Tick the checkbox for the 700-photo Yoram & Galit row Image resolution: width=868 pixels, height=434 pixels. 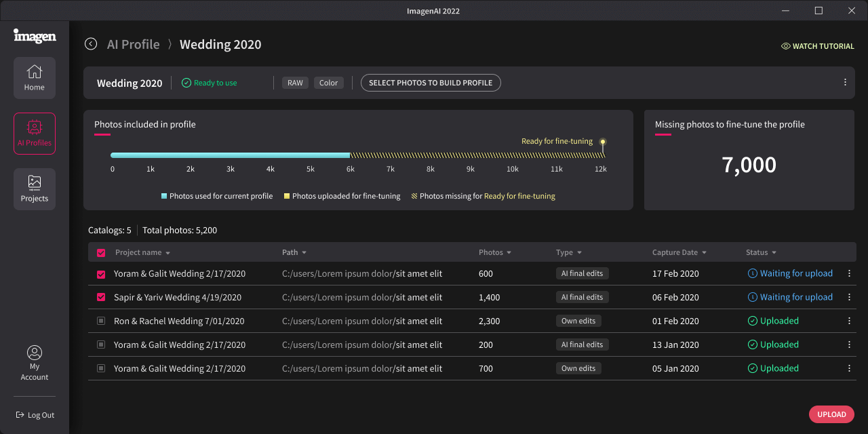[x=101, y=368]
